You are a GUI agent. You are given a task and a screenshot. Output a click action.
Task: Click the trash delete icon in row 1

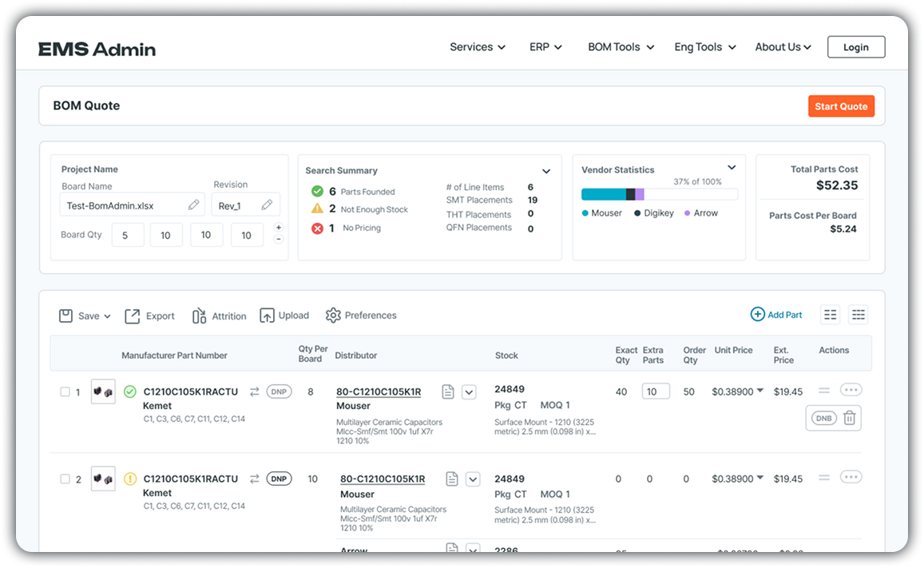pos(850,418)
